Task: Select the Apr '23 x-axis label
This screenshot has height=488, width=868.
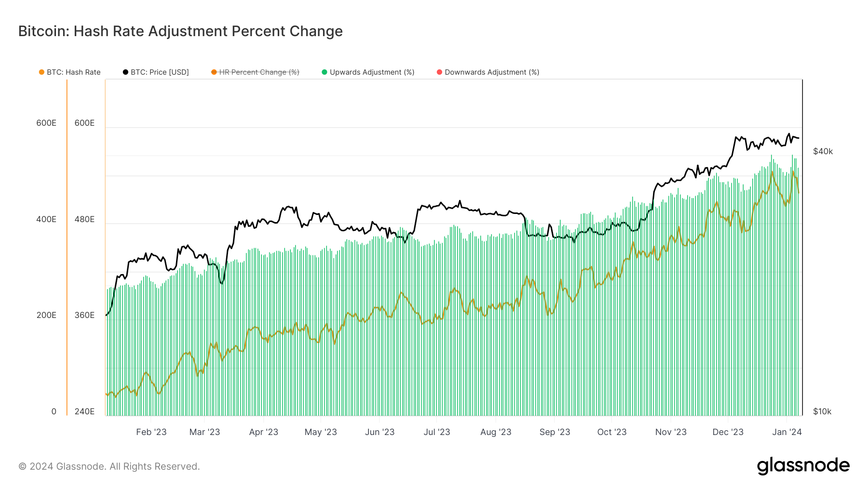Action: [263, 432]
